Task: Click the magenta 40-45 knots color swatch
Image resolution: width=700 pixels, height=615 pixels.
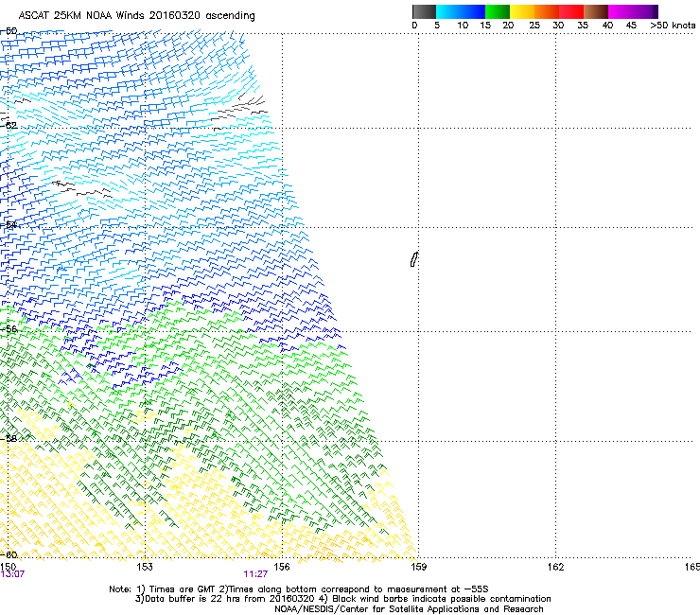Action: [x=621, y=11]
